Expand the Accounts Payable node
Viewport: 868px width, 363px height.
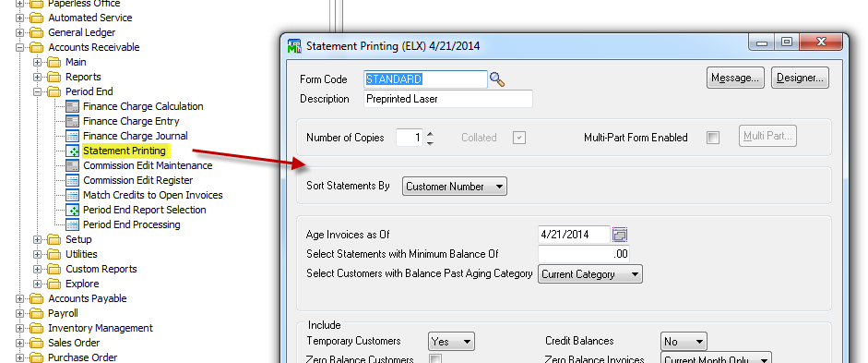pos(20,298)
